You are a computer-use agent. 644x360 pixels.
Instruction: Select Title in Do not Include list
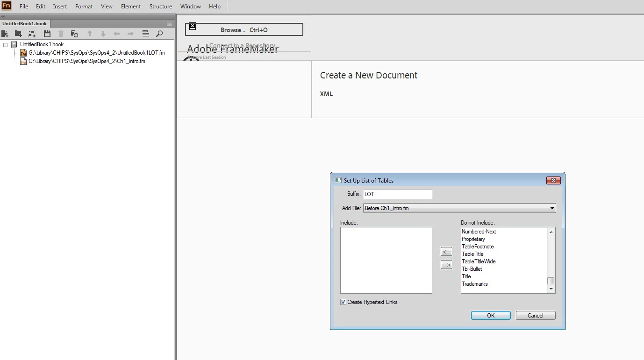466,276
